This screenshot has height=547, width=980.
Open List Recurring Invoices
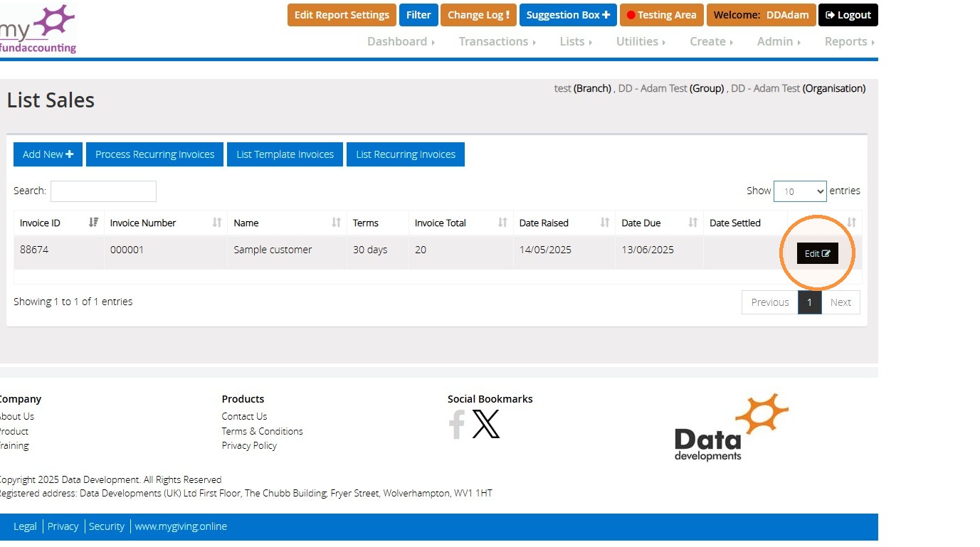(x=406, y=154)
